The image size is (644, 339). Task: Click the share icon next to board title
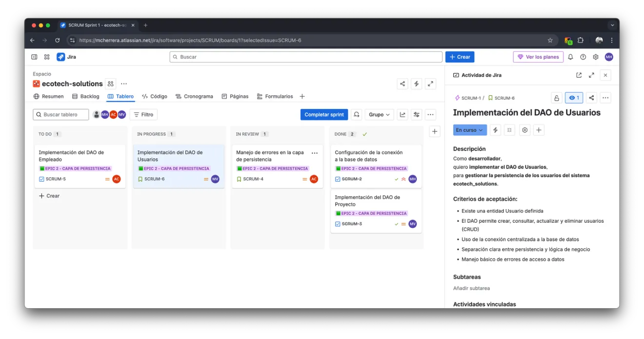click(402, 84)
